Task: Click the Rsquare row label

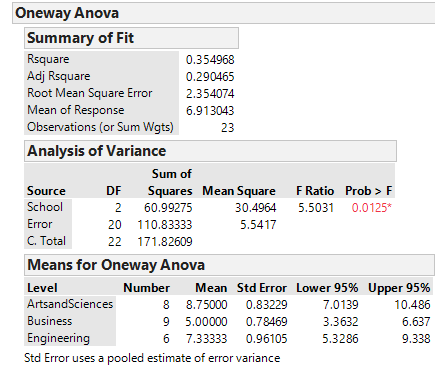Action: point(48,59)
